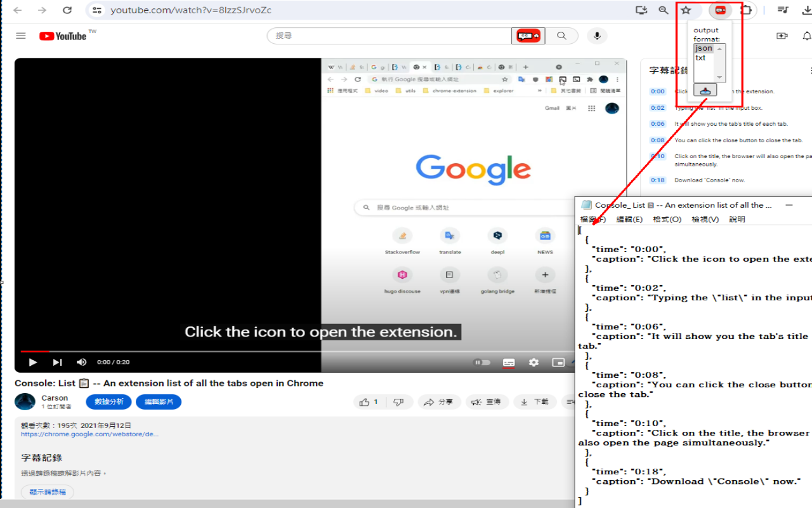Bookmark the page with the star icon
Image resolution: width=812 pixels, height=508 pixels.
tap(686, 10)
